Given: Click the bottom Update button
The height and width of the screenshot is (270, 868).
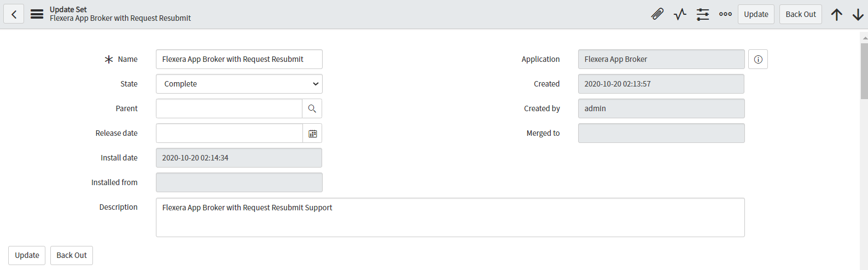Looking at the screenshot, I should (27, 255).
